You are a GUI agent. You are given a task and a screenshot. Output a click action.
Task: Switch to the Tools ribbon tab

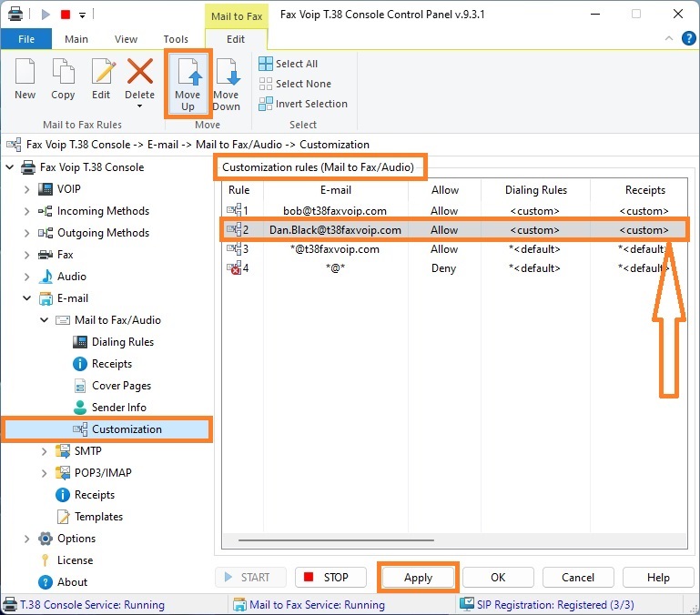point(176,39)
